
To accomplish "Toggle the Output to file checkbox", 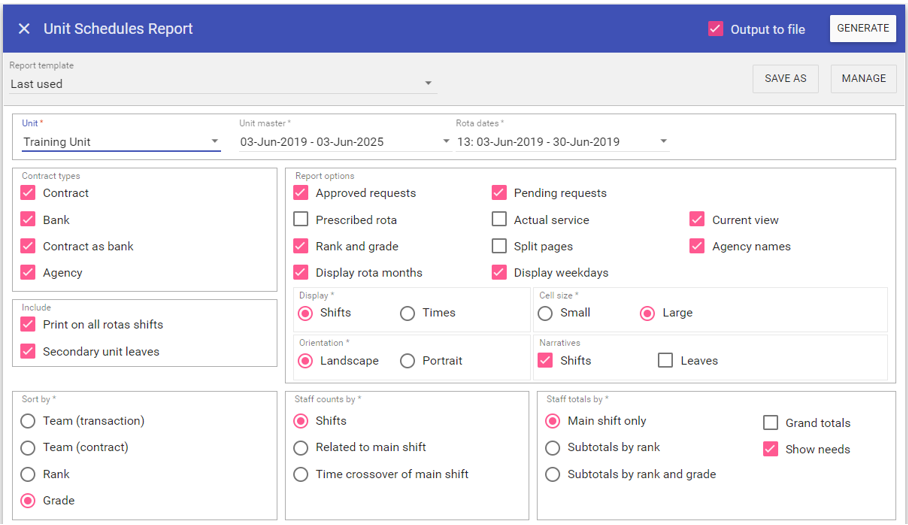I will (715, 29).
